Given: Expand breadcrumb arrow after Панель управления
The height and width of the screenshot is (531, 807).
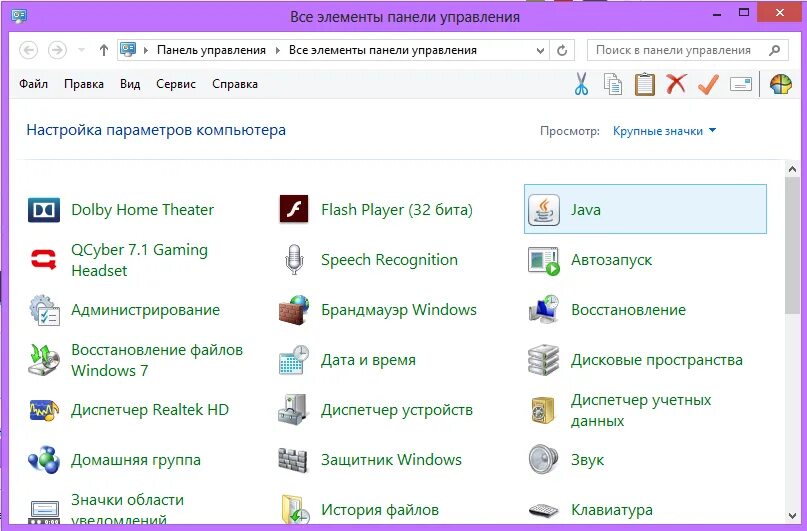Looking at the screenshot, I should 277,50.
